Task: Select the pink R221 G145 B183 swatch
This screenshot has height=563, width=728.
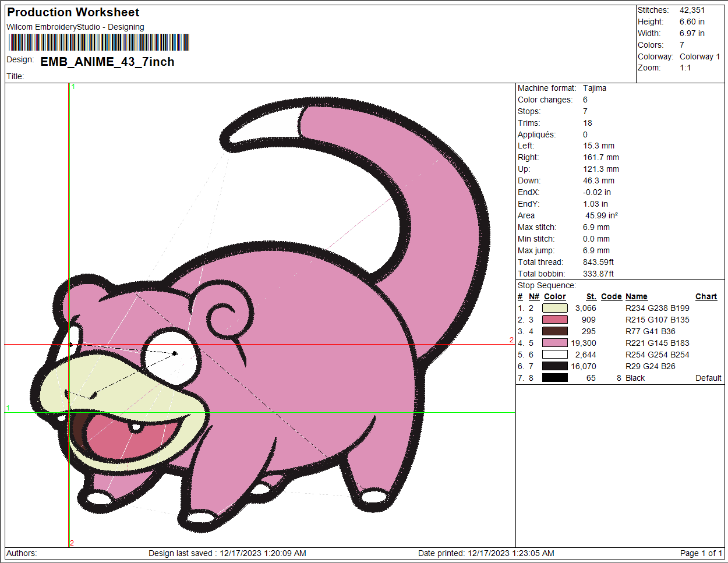Action: point(554,343)
